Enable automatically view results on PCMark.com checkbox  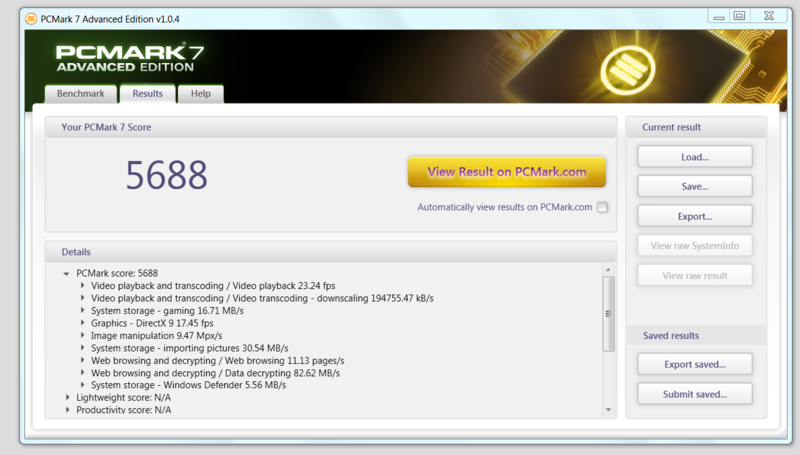coord(603,207)
